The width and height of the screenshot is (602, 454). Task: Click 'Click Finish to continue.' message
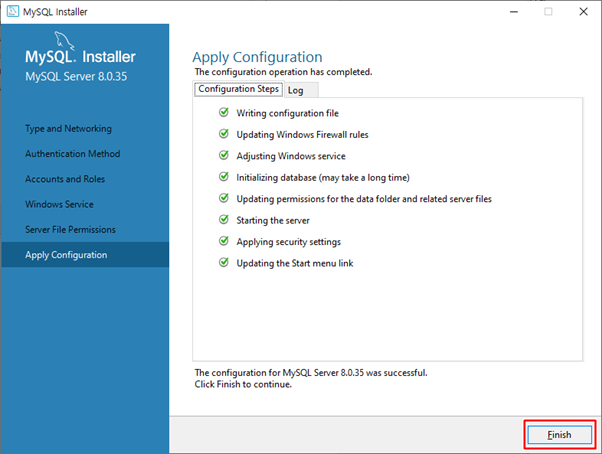click(x=243, y=384)
